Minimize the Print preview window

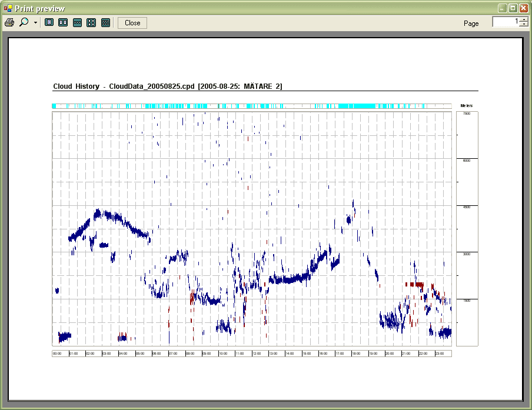503,8
